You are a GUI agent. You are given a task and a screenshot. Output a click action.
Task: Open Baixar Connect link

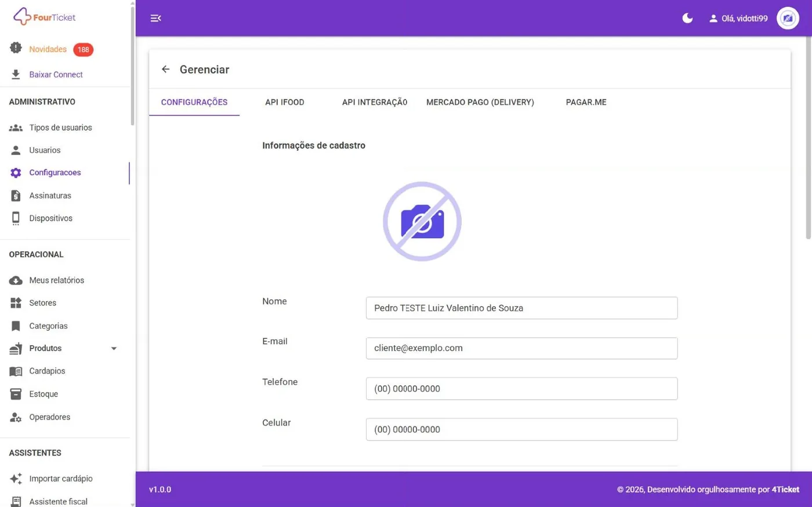(x=56, y=74)
